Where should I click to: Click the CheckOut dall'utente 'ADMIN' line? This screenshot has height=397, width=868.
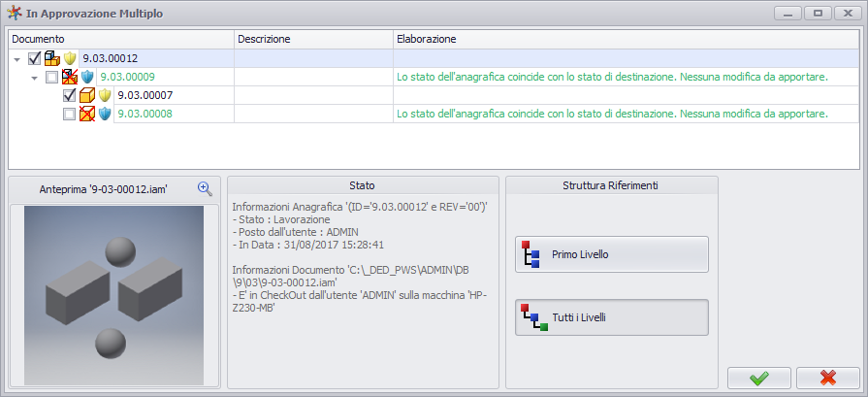pyautogui.click(x=360, y=300)
